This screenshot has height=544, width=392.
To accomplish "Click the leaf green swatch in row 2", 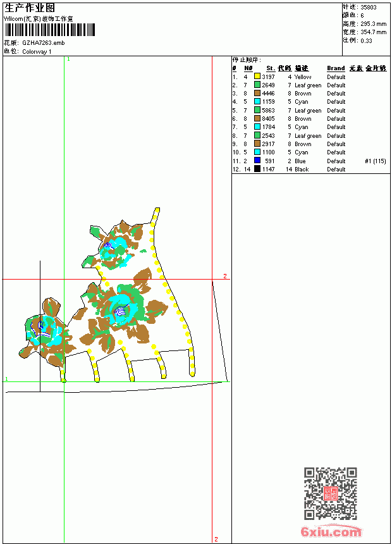I will pyautogui.click(x=257, y=85).
